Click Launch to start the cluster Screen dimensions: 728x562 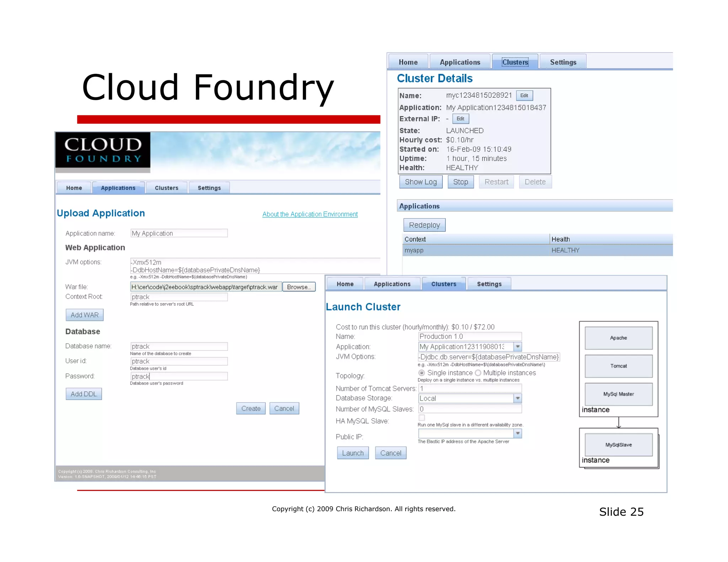click(x=353, y=453)
